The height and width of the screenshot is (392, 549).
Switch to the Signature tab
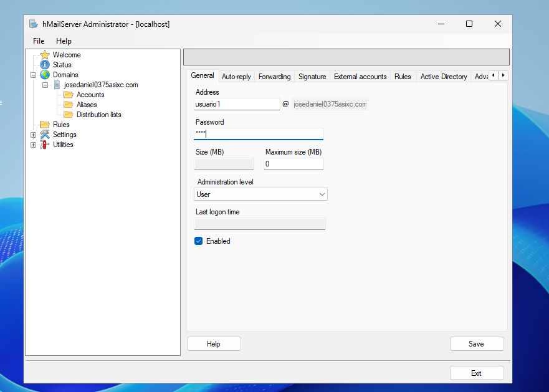[312, 77]
